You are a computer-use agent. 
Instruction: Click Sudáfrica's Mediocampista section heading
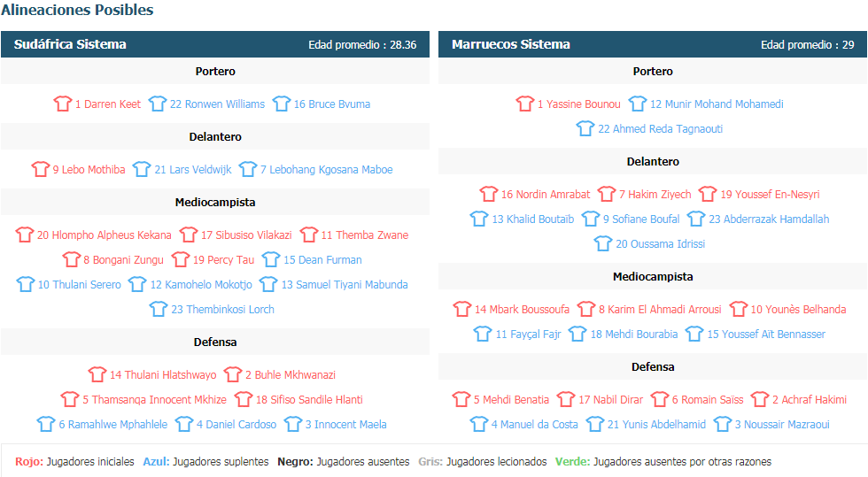(x=215, y=202)
